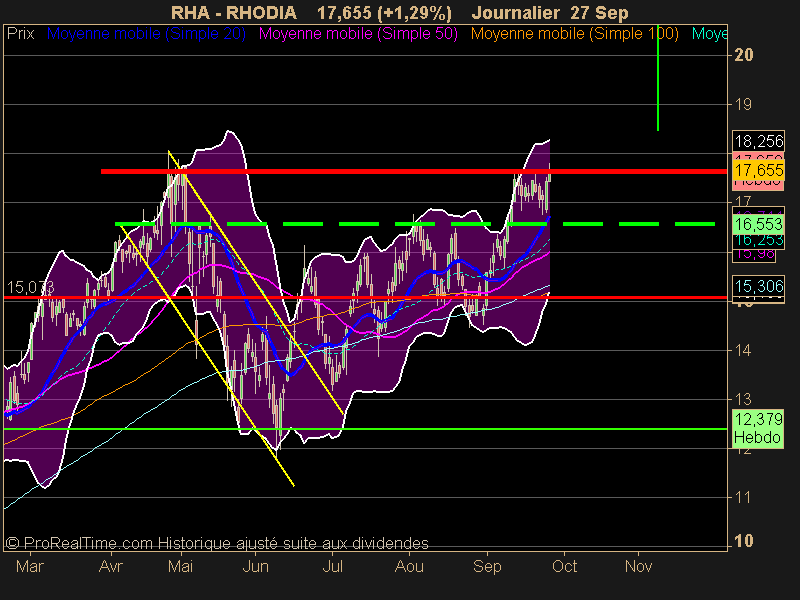Select the upper red horizontal resistance line

tap(414, 171)
